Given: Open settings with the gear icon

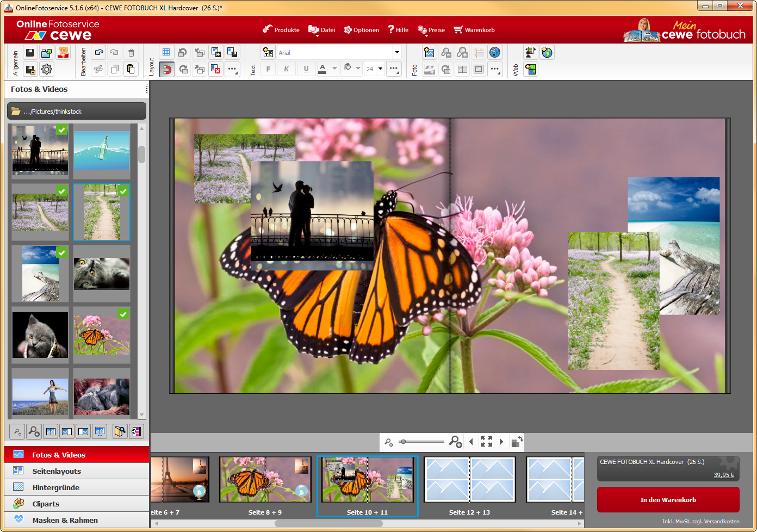Looking at the screenshot, I should (x=47, y=69).
